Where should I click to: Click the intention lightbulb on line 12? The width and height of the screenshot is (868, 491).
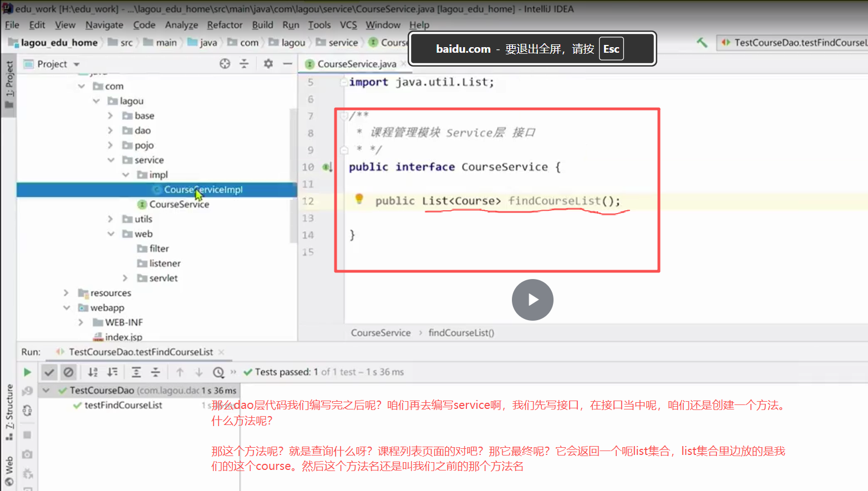pos(359,199)
